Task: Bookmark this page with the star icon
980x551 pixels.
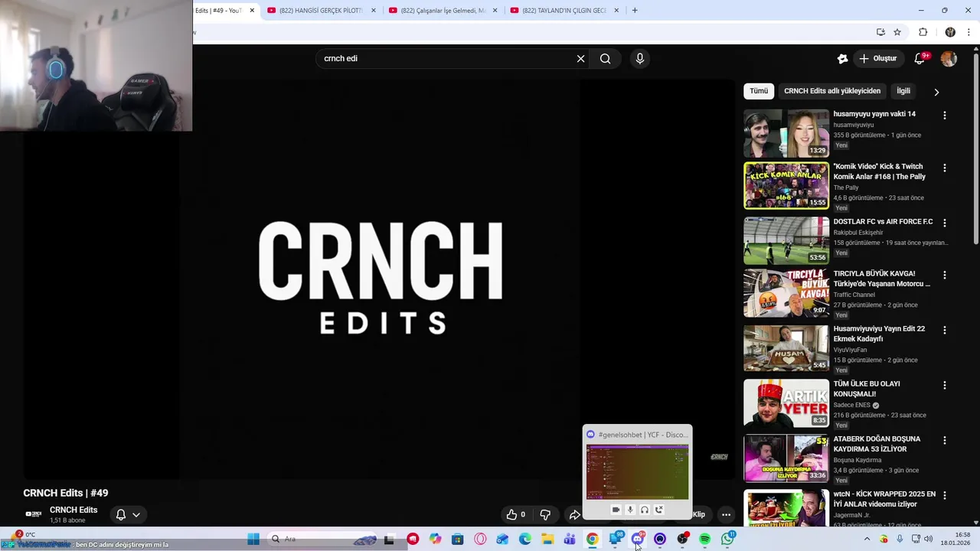Action: coord(897,32)
